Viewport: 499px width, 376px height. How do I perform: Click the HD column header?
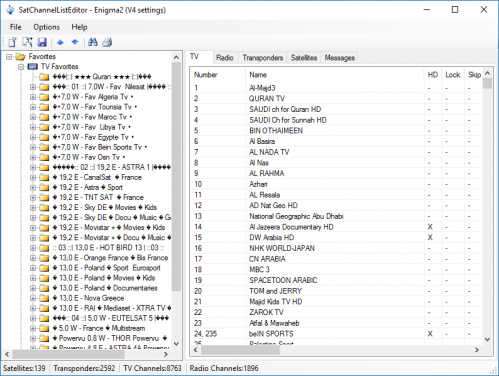coord(432,75)
